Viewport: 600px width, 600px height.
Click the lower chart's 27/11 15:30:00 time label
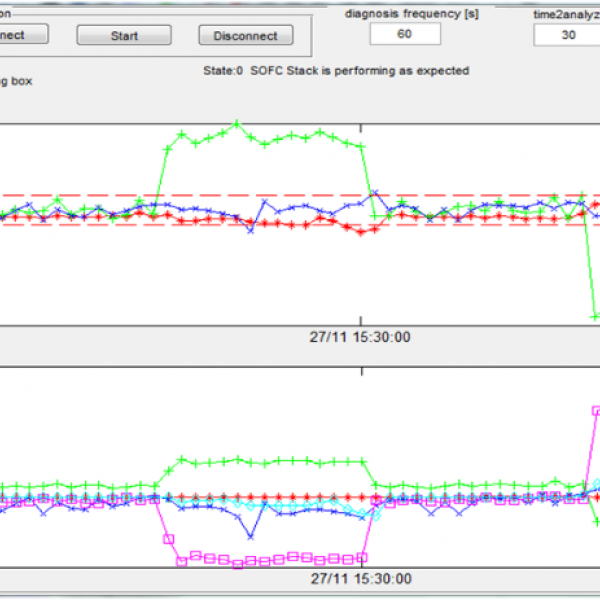[x=359, y=578]
